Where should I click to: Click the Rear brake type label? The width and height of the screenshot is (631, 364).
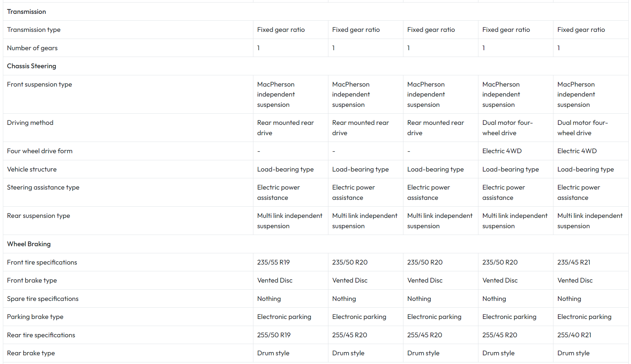point(31,353)
